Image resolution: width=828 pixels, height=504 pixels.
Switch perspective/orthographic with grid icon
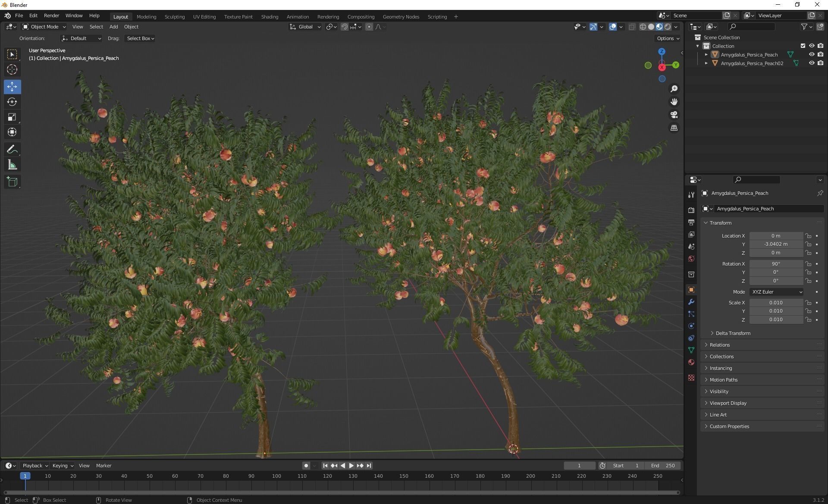(x=674, y=128)
